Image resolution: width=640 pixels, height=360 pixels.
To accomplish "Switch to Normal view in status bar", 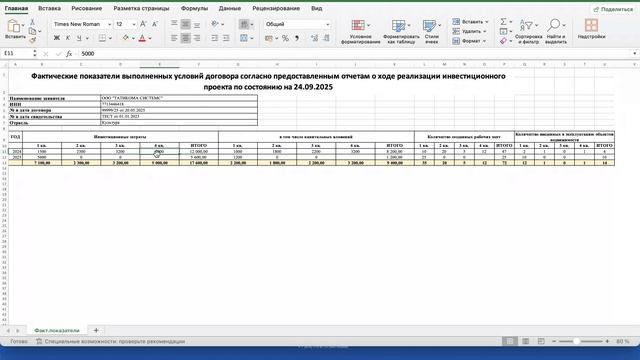I will click(x=509, y=341).
